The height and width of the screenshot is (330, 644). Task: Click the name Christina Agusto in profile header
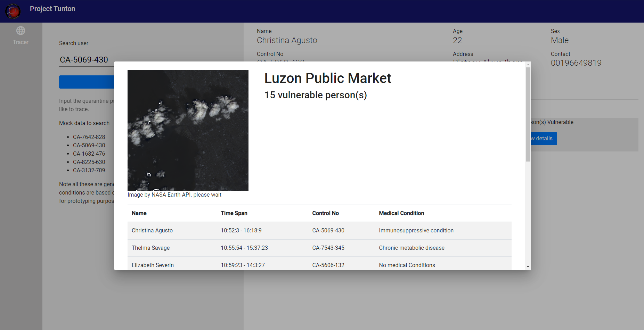(x=287, y=40)
